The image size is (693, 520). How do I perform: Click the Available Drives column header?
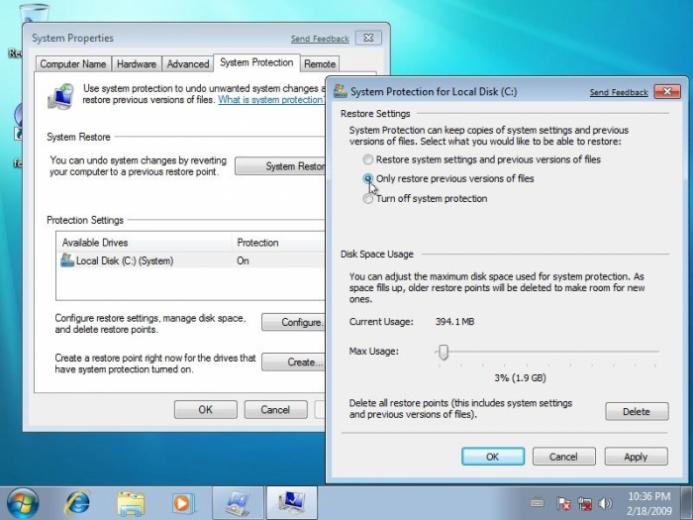pos(145,243)
